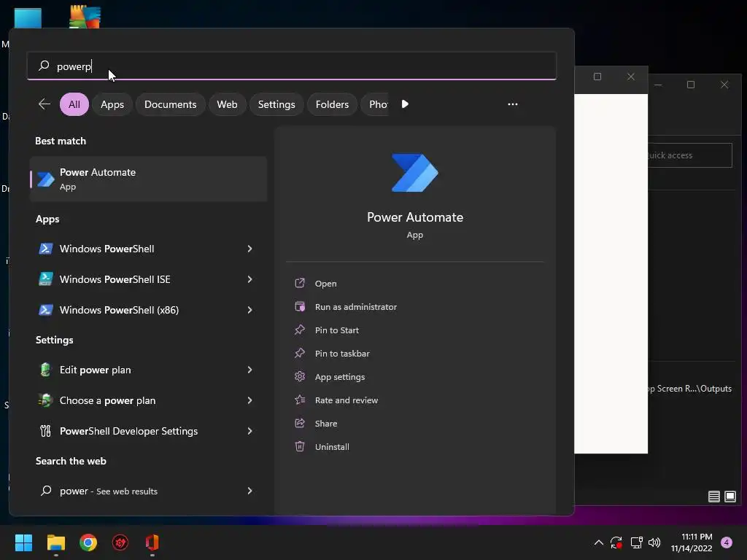Click the Quick access search box in Explorer window

(x=689, y=155)
